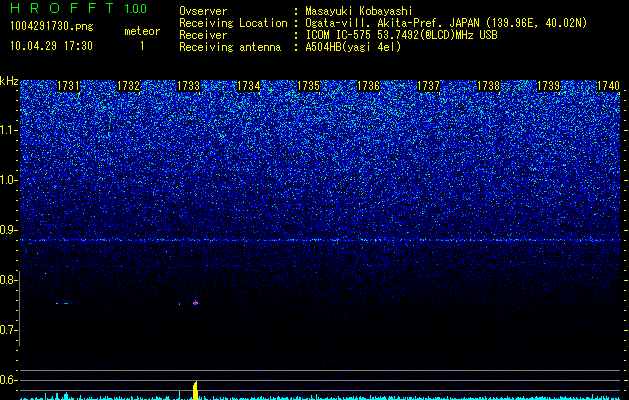Click the date stamp 10.04.29 17:30
629x400 pixels.
51,46
